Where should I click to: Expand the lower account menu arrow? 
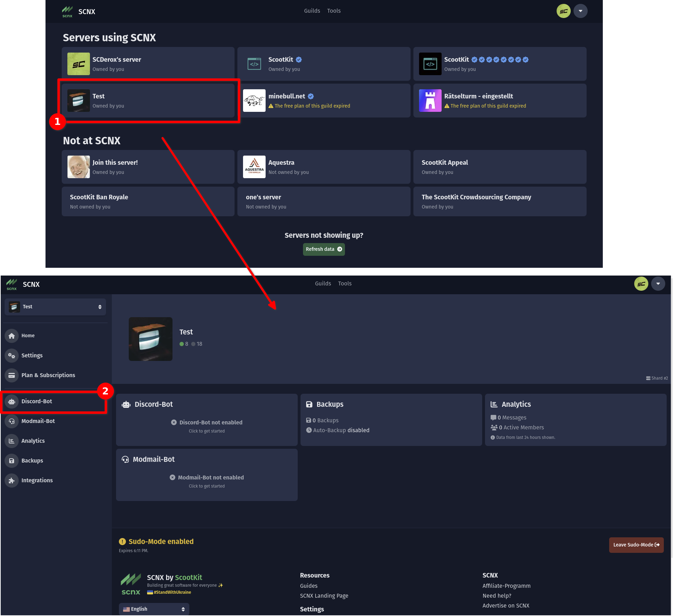[658, 284]
